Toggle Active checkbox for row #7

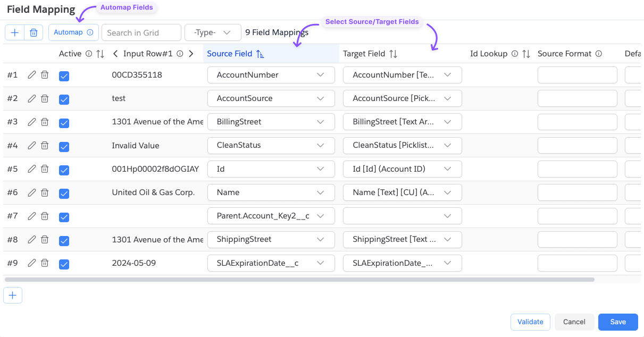click(x=64, y=217)
